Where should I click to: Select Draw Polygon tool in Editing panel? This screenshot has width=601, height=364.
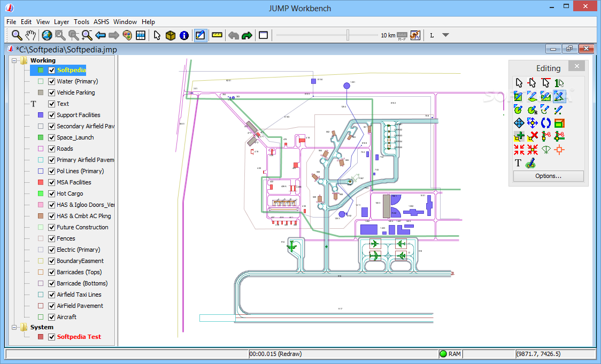pos(532,96)
